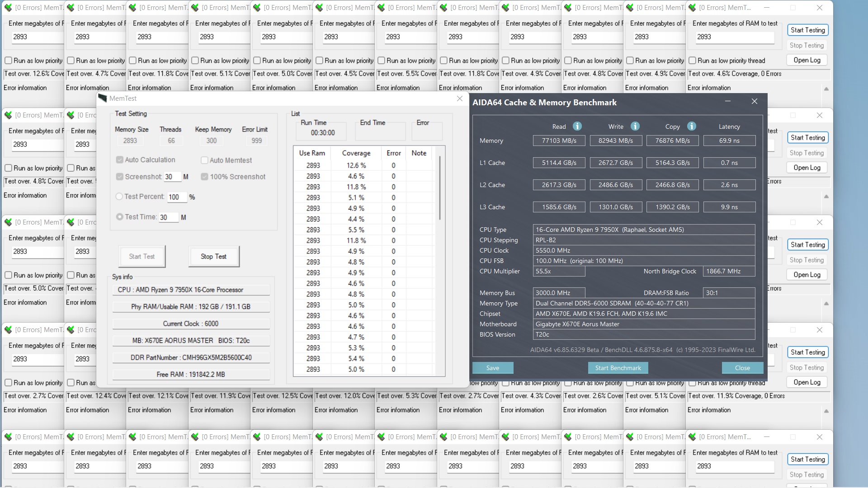Click the L3 Cache Read value 1585.6 GB/s
Viewport: 868px width, 488px height.
[559, 207]
